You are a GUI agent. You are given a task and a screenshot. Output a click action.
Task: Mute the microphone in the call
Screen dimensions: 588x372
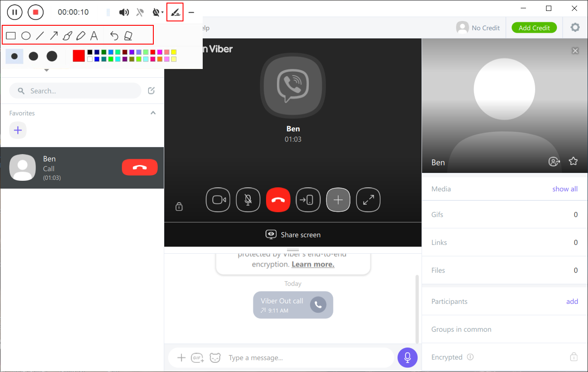(x=248, y=200)
